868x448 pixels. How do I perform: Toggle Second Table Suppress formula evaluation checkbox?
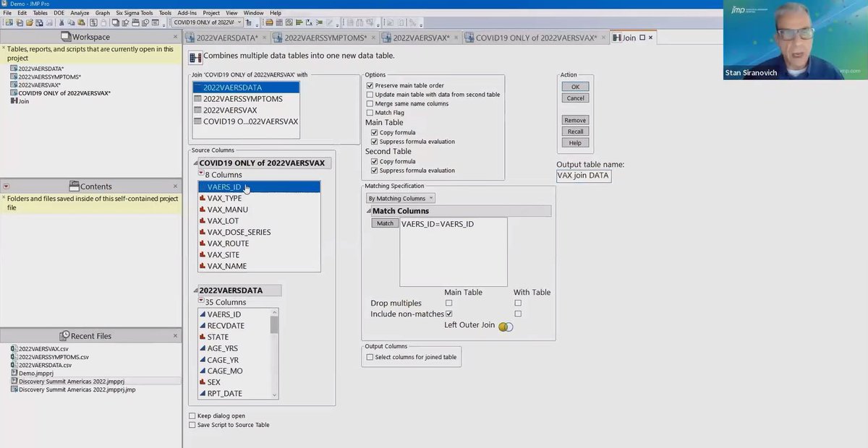[x=375, y=171]
